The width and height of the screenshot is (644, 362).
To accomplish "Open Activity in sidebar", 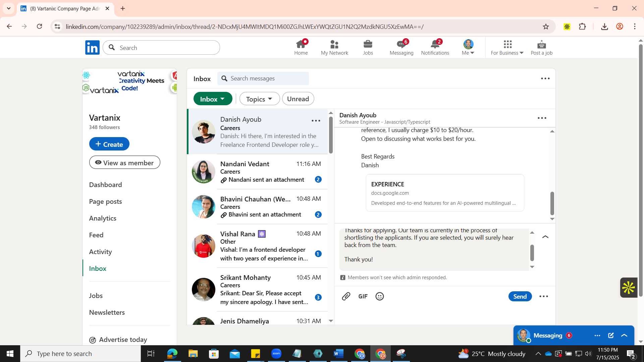I will pyautogui.click(x=100, y=252).
